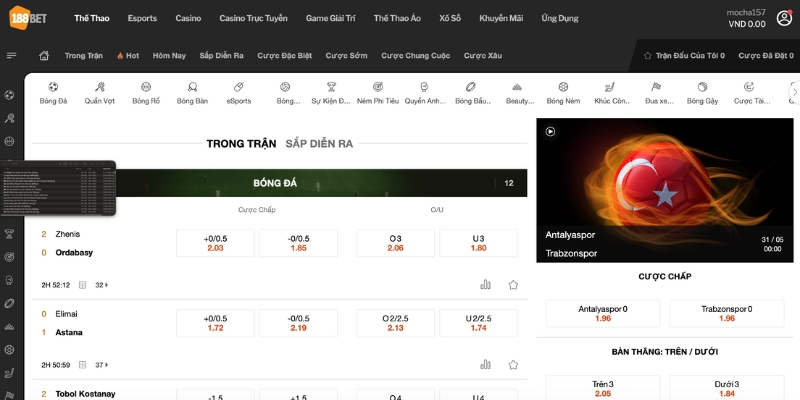This screenshot has width=800, height=400.
Task: Open Cược Đã Đặt 0
Action: tap(766, 56)
